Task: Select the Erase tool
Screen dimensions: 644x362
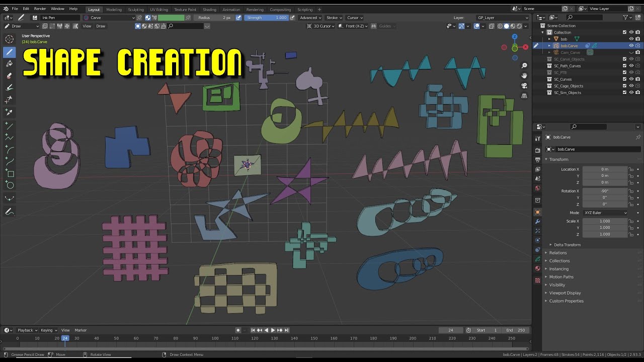Action: [10, 76]
